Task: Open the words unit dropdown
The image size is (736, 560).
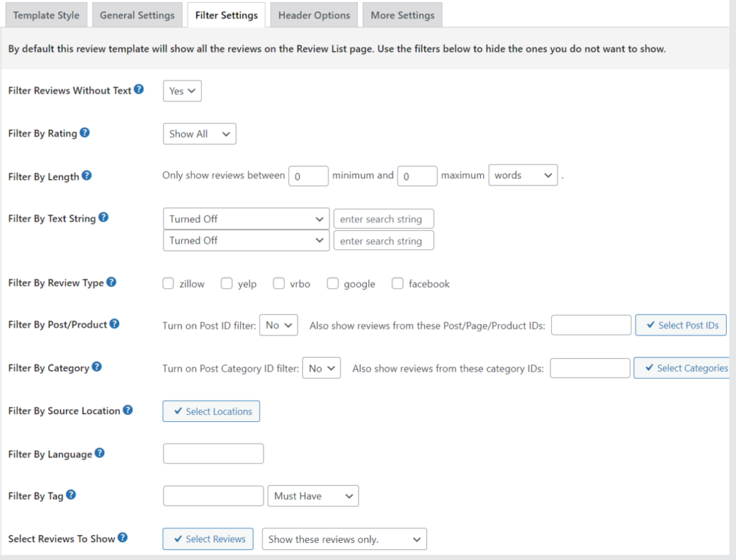Action: tap(523, 175)
